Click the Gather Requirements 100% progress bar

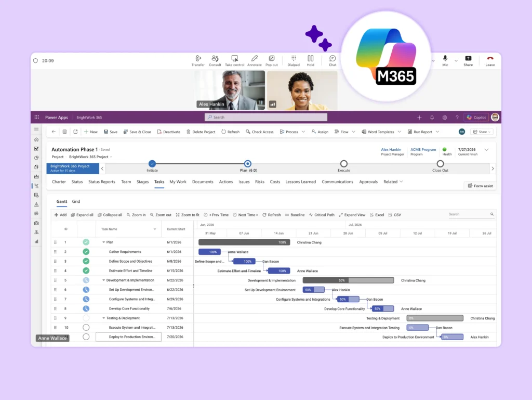click(210, 252)
